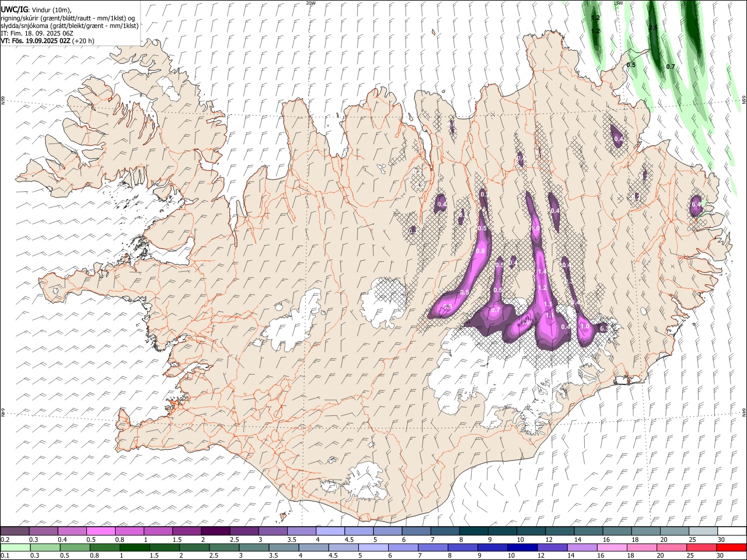Image resolution: width=747 pixels, height=560 pixels.
Task: Click the 'VT: Fös. 19.09.2025 02Z' valid time
Action: (x=36, y=41)
